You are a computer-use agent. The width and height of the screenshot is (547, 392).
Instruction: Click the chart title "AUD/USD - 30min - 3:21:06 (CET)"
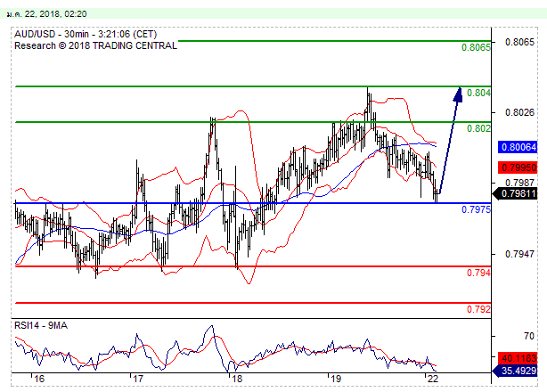[86, 34]
